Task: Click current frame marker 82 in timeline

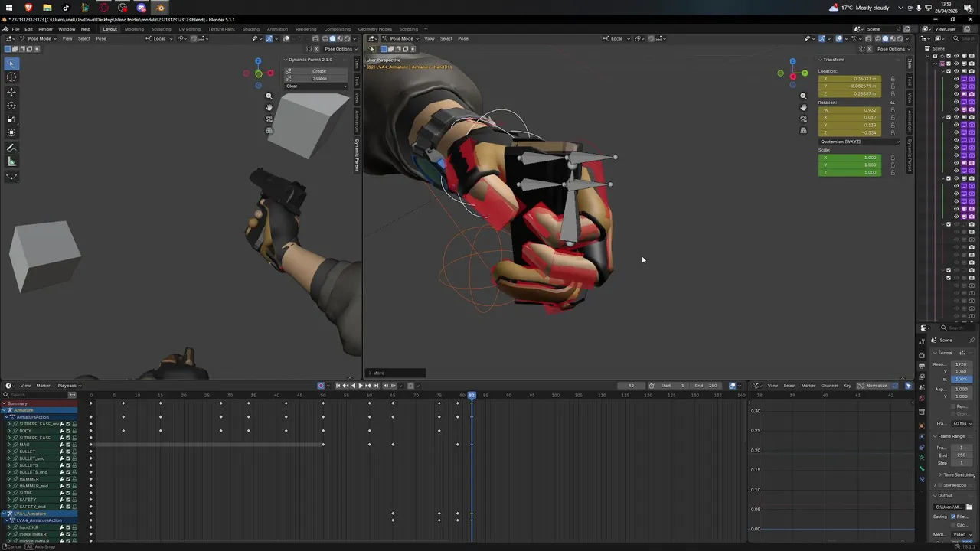Action: point(472,395)
